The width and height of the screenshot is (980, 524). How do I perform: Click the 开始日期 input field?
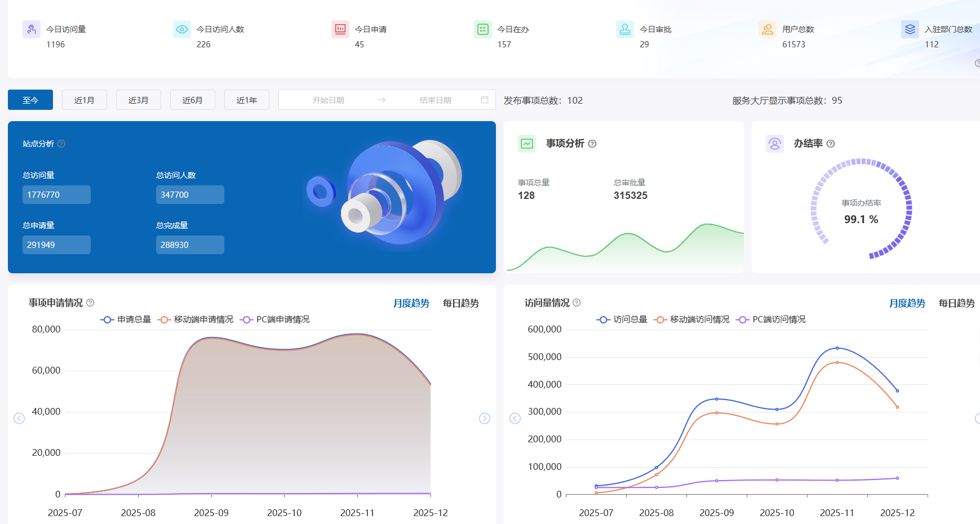coord(328,100)
